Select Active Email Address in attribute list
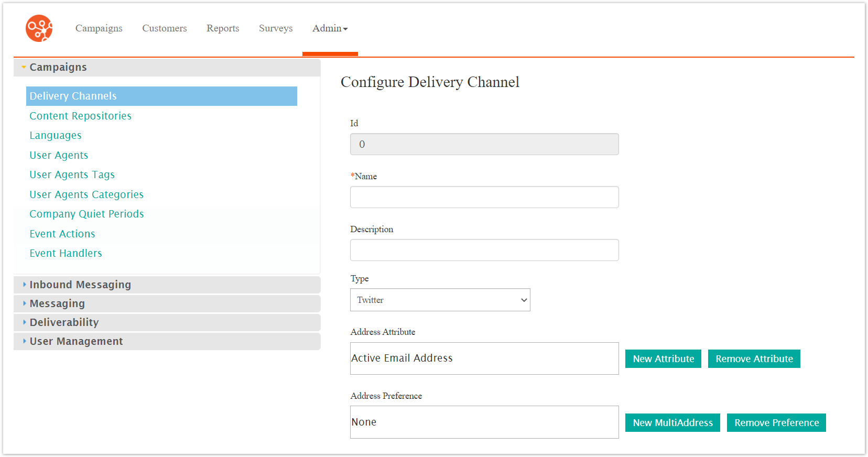The image size is (868, 457). (402, 358)
